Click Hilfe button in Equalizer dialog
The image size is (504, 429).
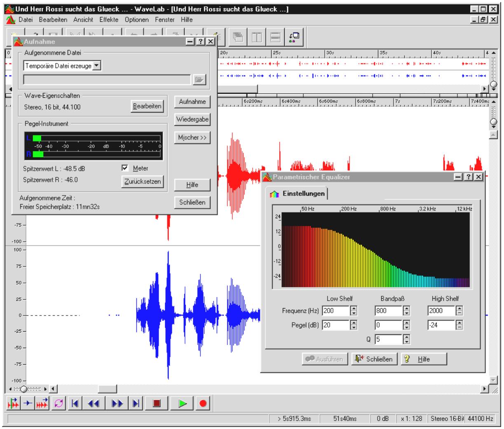(x=424, y=359)
